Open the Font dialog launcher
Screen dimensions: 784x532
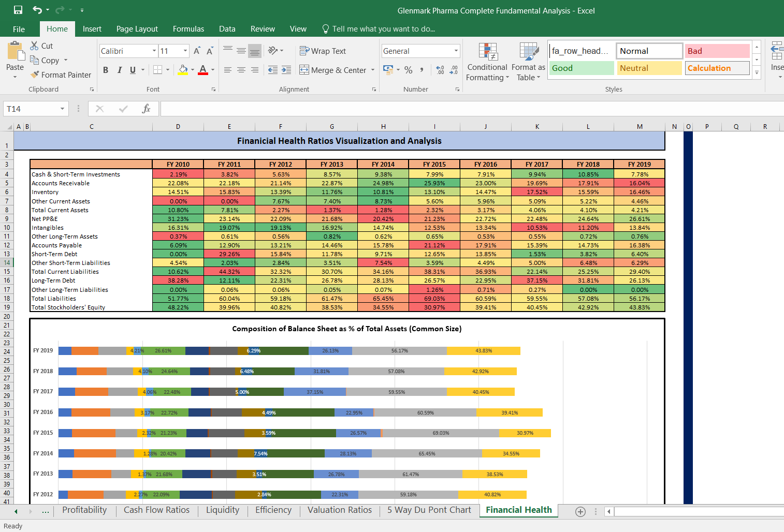(x=213, y=90)
